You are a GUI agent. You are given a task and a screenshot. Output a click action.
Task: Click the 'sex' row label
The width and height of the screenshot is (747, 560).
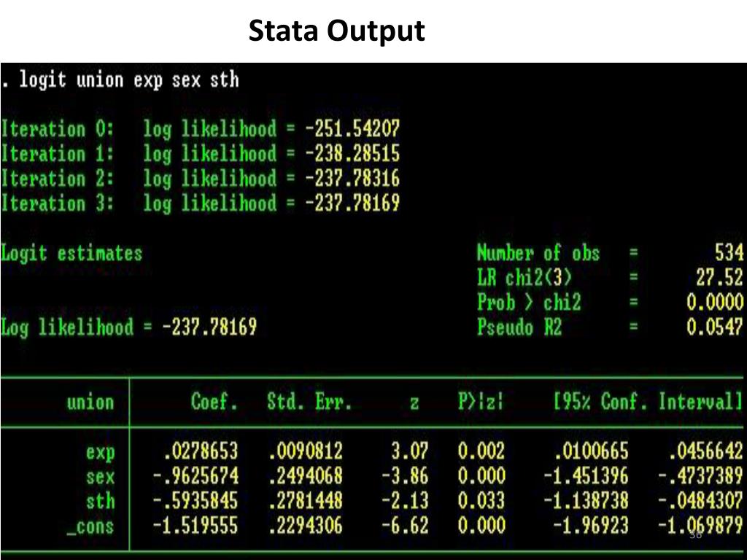(100, 477)
